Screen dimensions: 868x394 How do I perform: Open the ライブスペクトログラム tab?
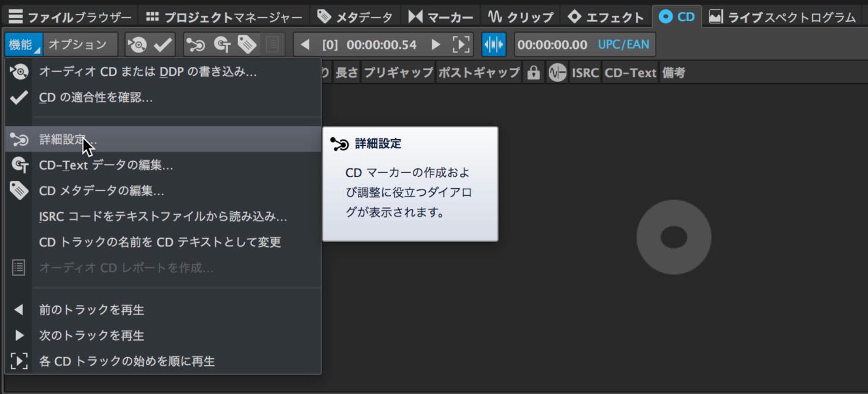[x=782, y=17]
